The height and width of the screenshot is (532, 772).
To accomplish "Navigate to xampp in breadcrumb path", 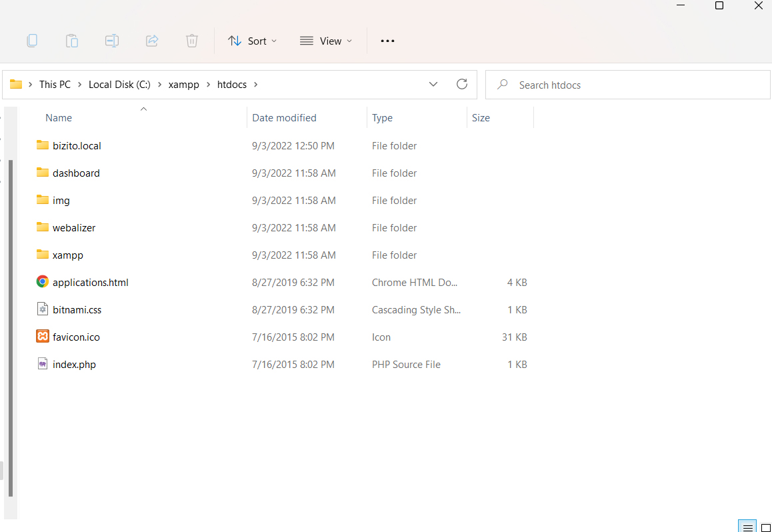I will (183, 85).
